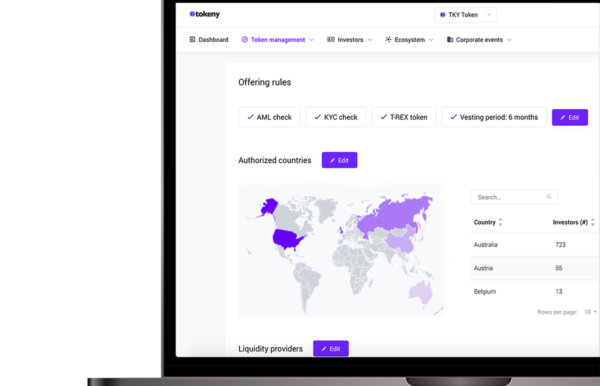This screenshot has height=386, width=600.
Task: Click the Corporate events building icon
Action: (450, 39)
